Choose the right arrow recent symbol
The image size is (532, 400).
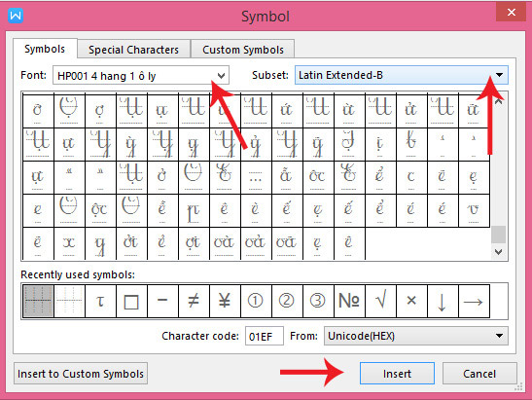pos(474,301)
